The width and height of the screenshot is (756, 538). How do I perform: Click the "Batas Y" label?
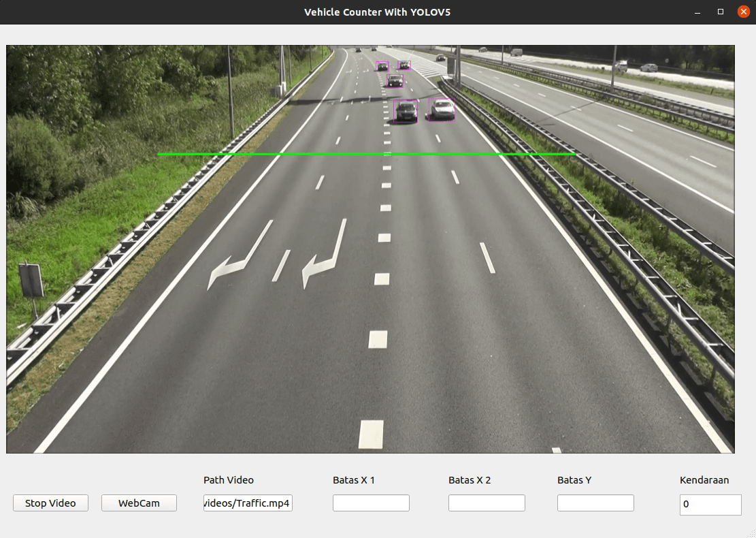click(574, 480)
